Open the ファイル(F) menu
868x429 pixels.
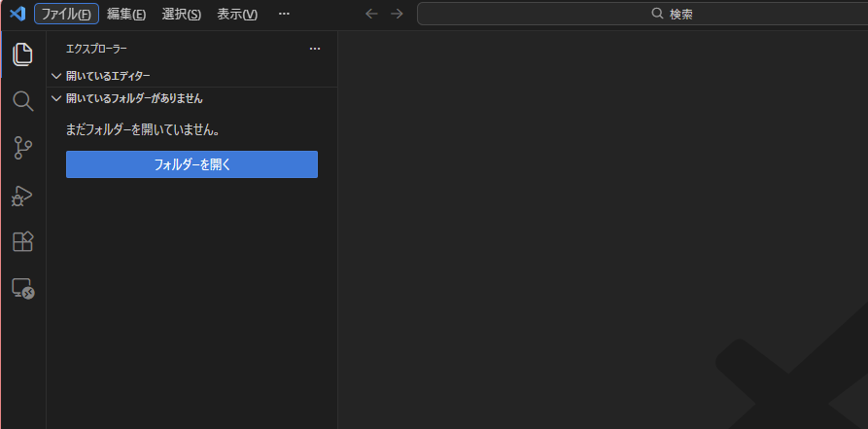[66, 14]
